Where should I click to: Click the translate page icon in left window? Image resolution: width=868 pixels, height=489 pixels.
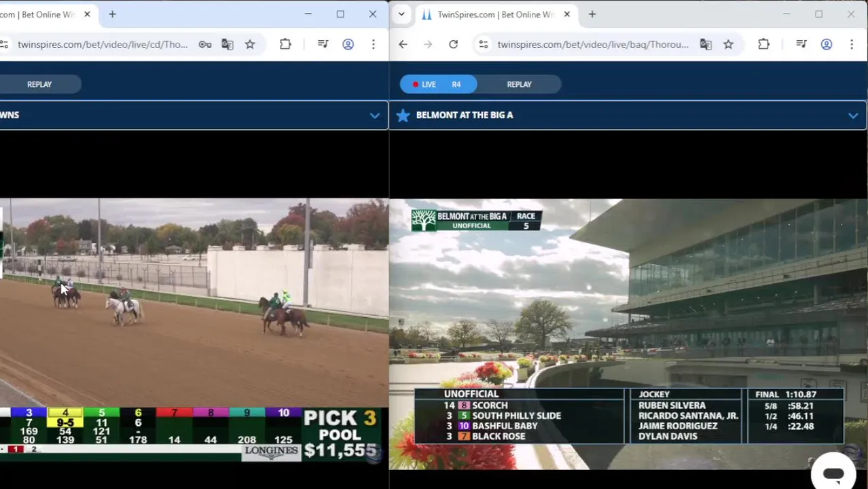pos(228,45)
